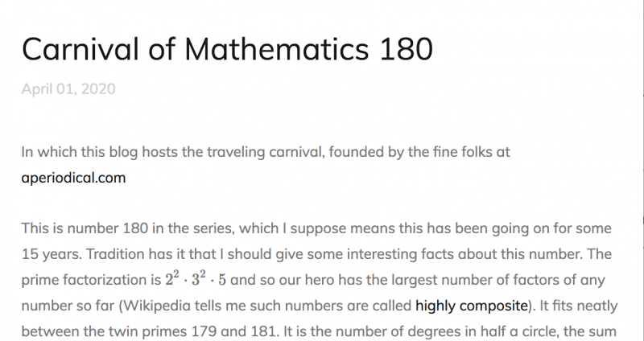Click the "Carnival of Mathematics 180" heading
644x341 pixels.
[x=227, y=49]
